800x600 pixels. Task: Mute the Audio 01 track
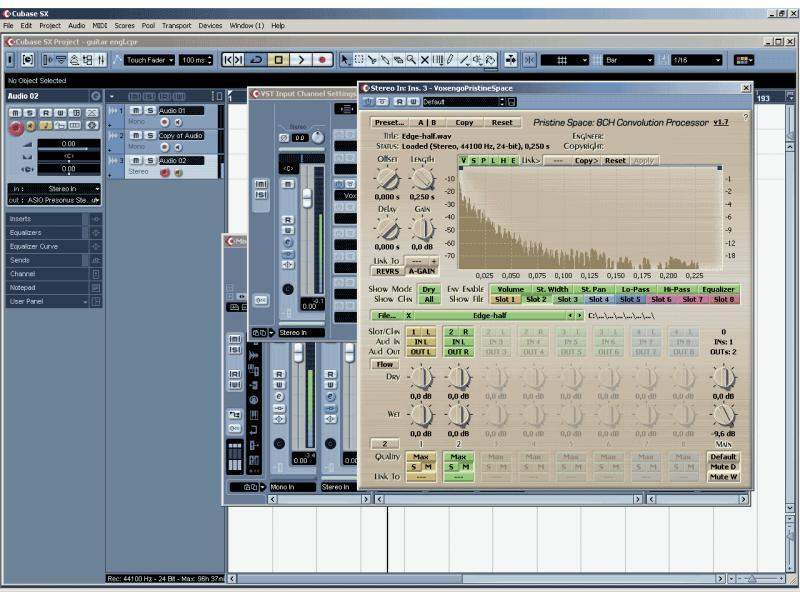point(135,110)
